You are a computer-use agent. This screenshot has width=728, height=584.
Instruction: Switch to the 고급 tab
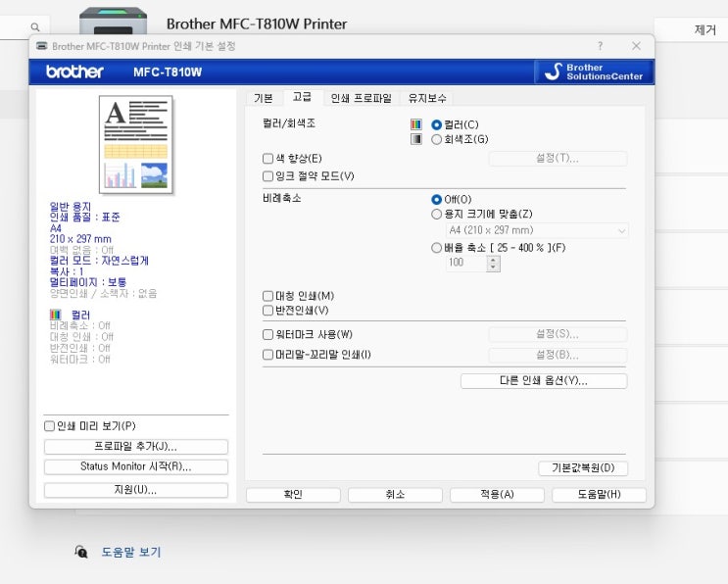point(302,97)
